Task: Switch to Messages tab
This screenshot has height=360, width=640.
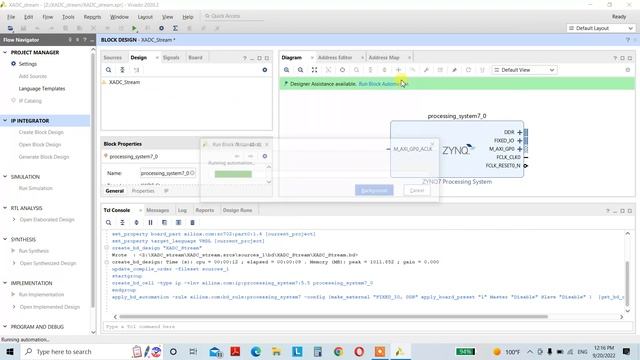Action: 158,210
